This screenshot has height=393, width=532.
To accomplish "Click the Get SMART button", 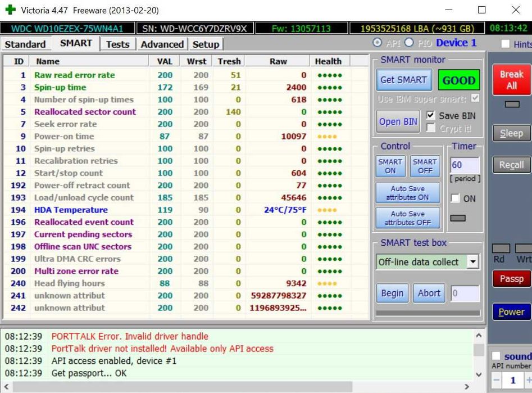I will [x=404, y=80].
